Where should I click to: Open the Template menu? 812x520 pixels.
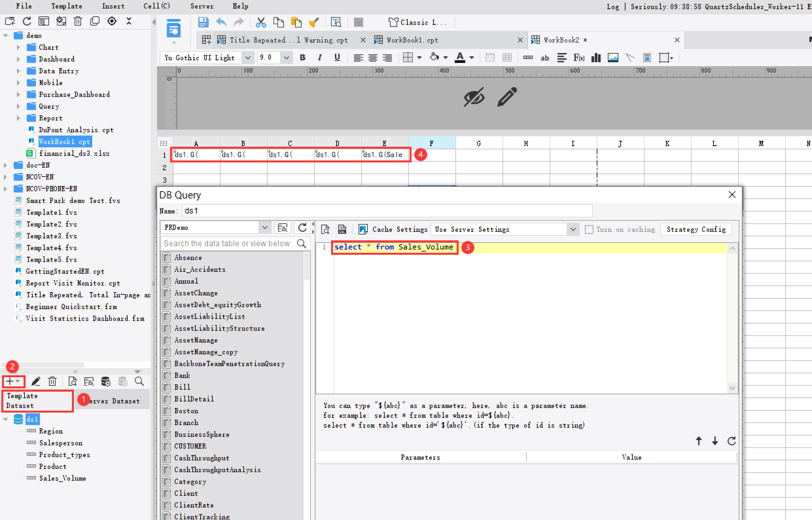coord(66,6)
